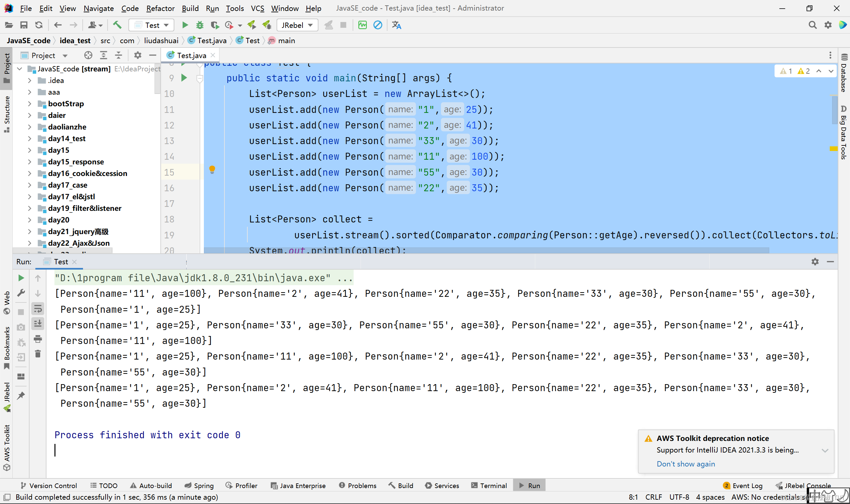850x504 pixels.
Task: Click the Search Everywhere magnifier icon
Action: [812, 25]
